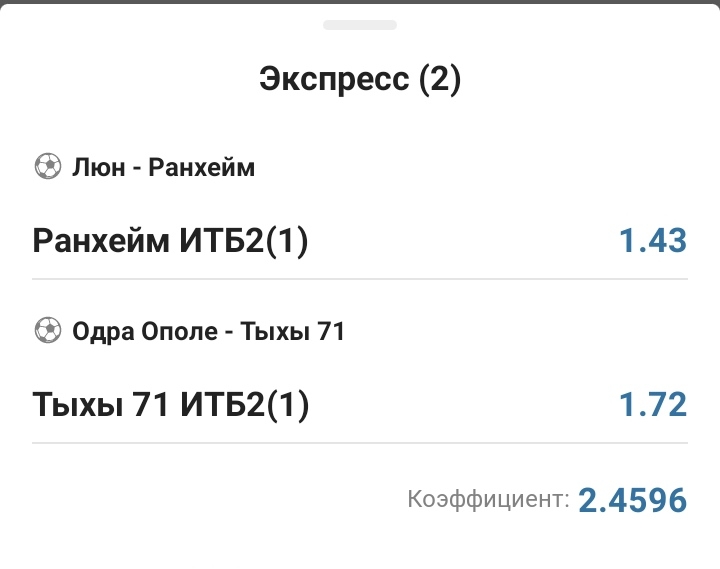Tap the 1.72 odds value

[652, 405]
